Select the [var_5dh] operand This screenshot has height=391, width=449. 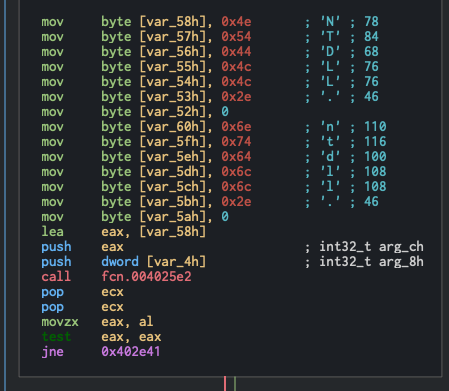[173, 172]
